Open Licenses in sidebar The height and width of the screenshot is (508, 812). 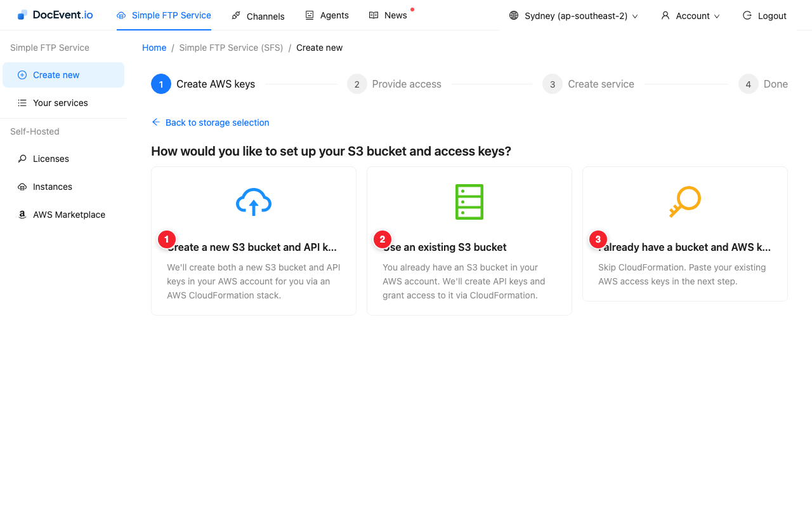point(63,159)
